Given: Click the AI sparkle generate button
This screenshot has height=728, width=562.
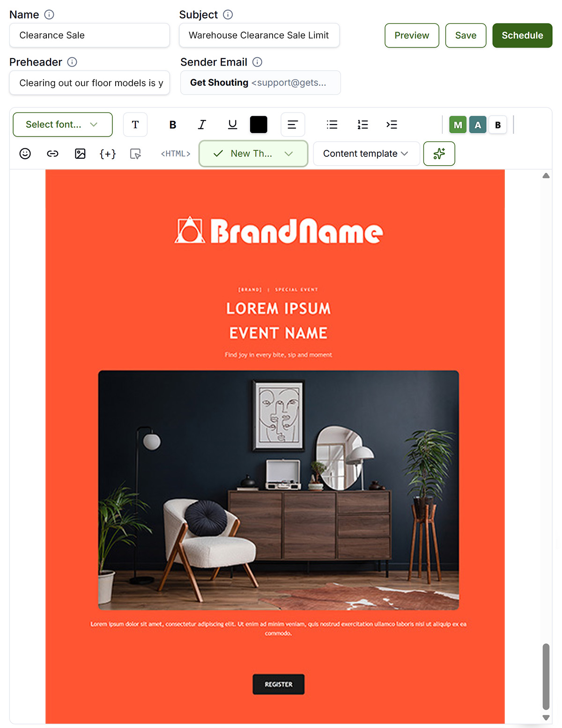Looking at the screenshot, I should tap(439, 154).
